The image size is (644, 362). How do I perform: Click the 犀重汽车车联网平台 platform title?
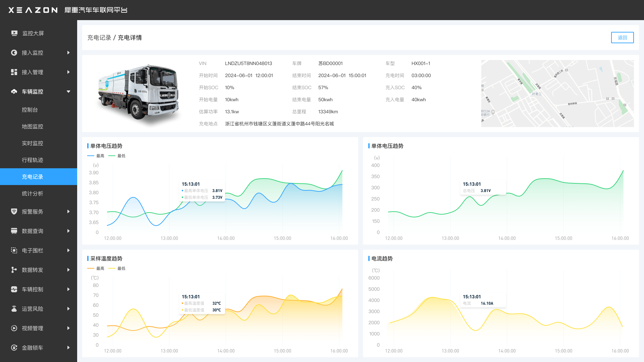[96, 10]
